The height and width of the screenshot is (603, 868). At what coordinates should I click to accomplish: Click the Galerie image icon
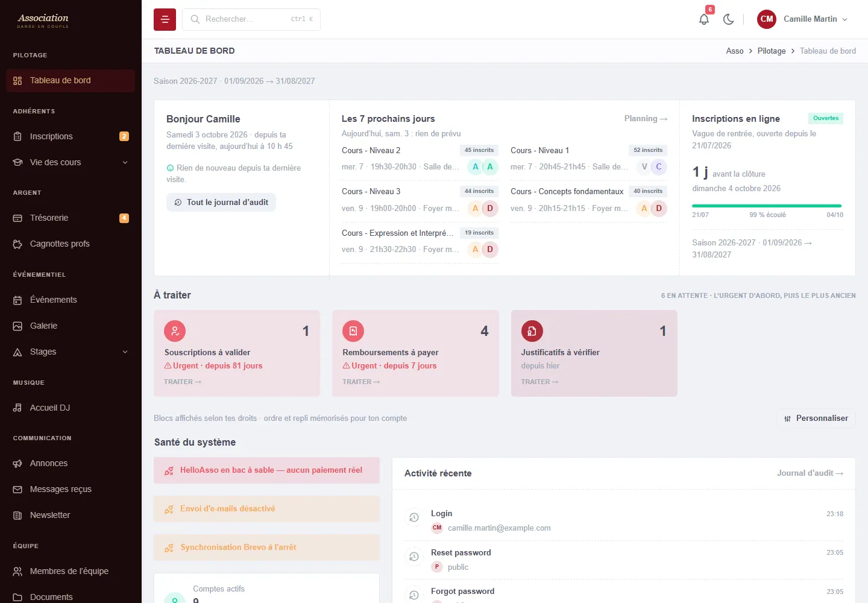17,326
